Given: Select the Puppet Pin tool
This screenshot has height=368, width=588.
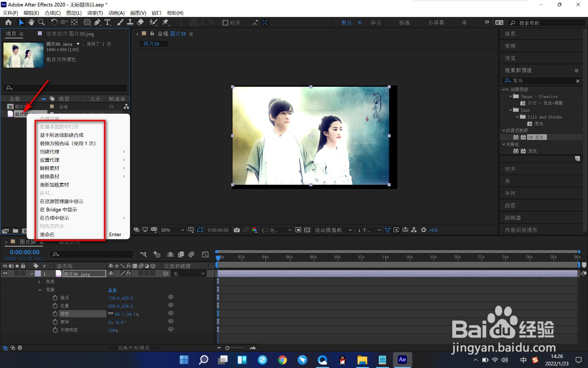Looking at the screenshot, I should [166, 22].
